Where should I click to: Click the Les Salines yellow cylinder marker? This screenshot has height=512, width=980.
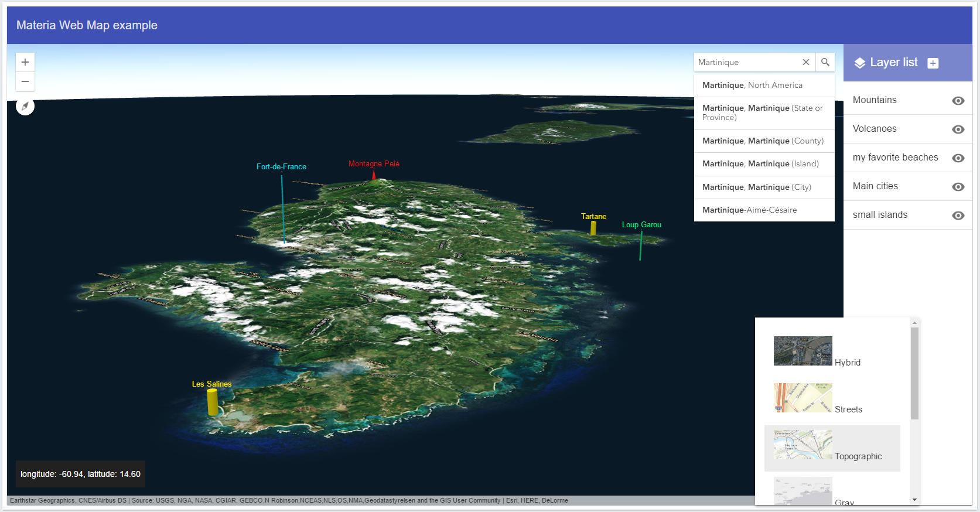(212, 402)
